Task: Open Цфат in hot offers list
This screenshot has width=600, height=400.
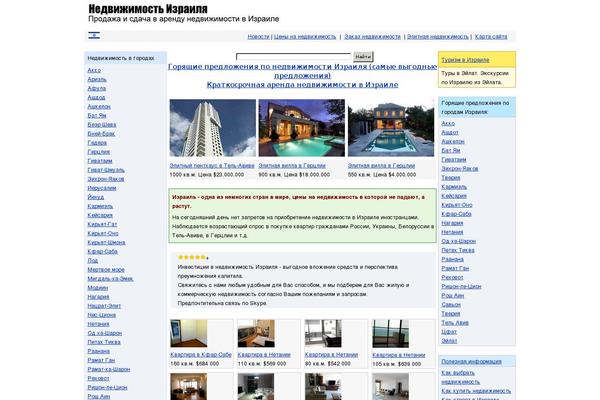Action: click(x=449, y=332)
